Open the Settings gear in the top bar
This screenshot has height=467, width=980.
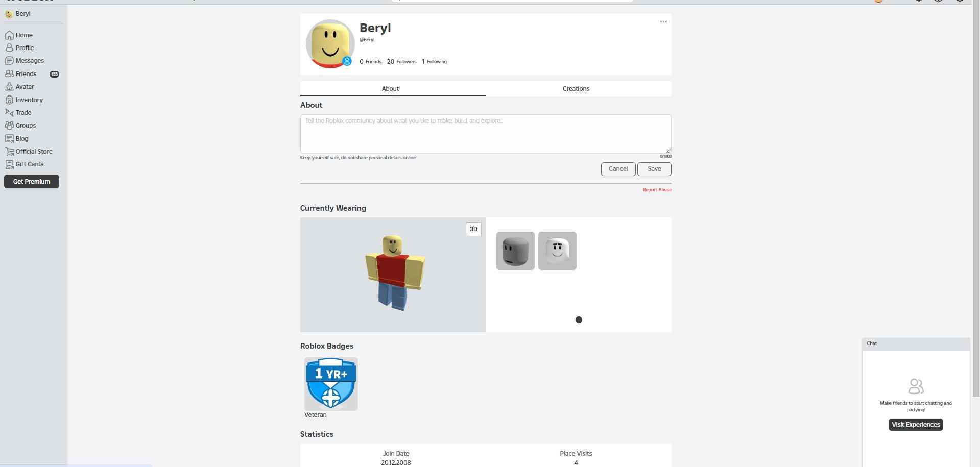[x=959, y=1]
